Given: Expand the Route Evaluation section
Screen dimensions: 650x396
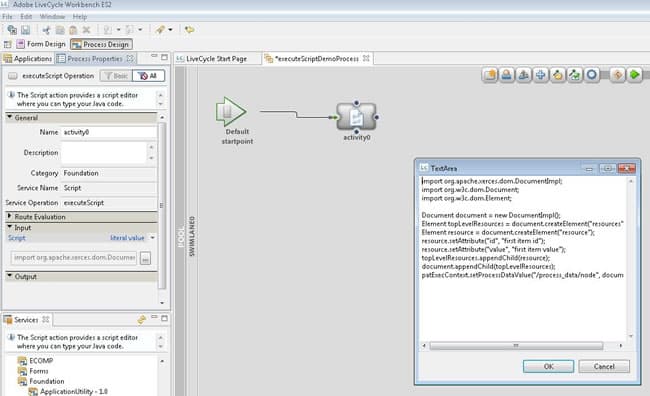Looking at the screenshot, I should click(10, 216).
